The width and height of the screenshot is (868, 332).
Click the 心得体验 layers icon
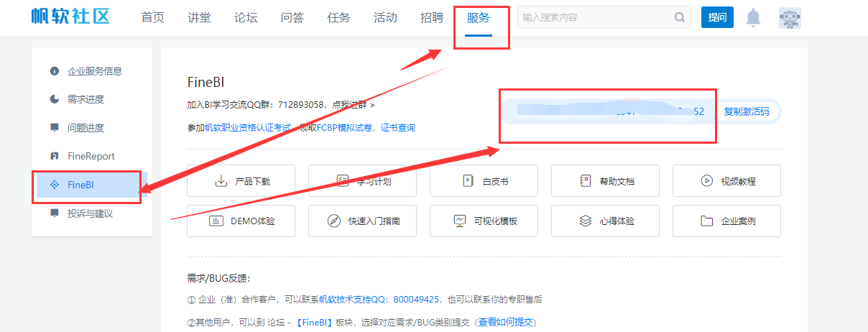(x=586, y=221)
